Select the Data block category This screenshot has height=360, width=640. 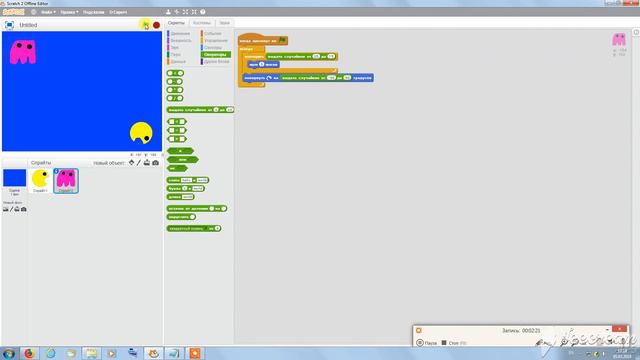pos(177,61)
